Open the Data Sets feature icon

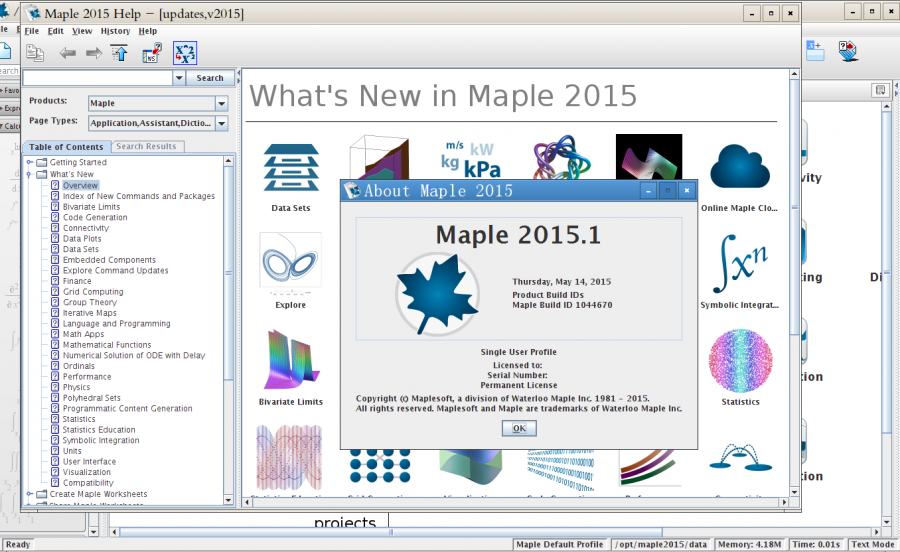coord(291,167)
